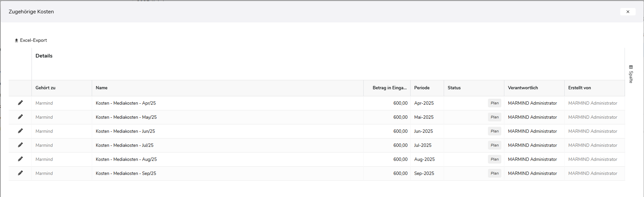The width and height of the screenshot is (644, 197).
Task: Click the edit pencil for Mediakosten Apr/25
Action: pyautogui.click(x=20, y=103)
